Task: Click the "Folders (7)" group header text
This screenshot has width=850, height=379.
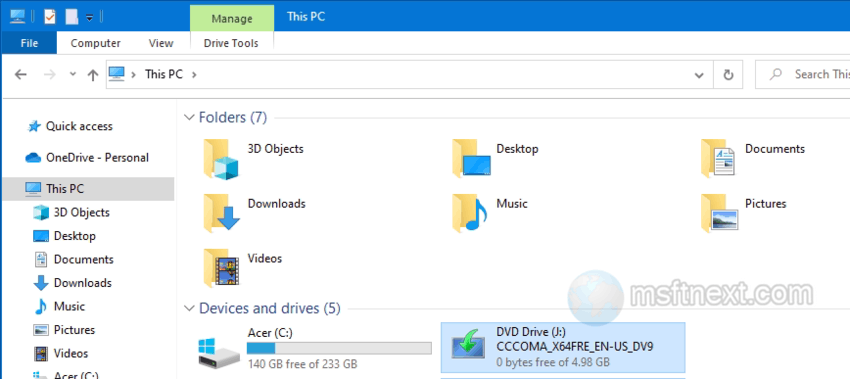Action: coord(233,117)
